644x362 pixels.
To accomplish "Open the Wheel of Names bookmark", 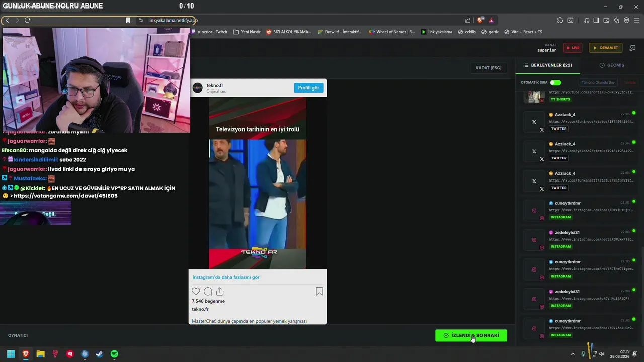I will point(392,32).
